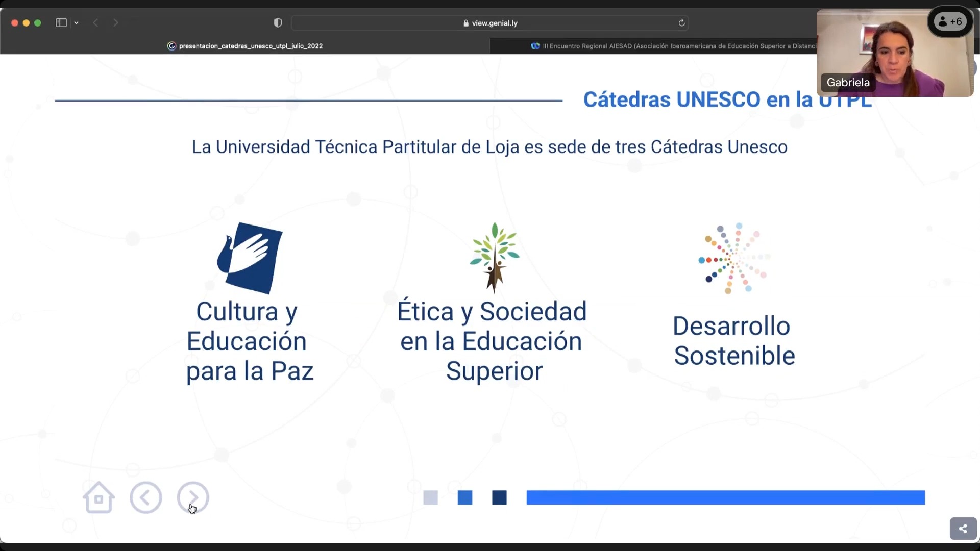The height and width of the screenshot is (551, 980).
Task: Click the Ética y Sociedad tree logo
Action: [x=494, y=258]
